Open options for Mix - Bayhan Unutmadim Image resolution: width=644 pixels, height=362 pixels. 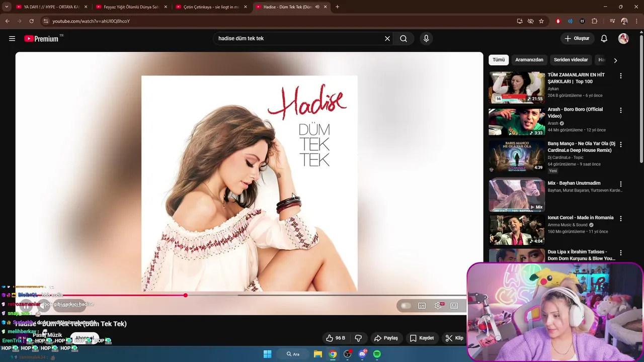pos(620,184)
